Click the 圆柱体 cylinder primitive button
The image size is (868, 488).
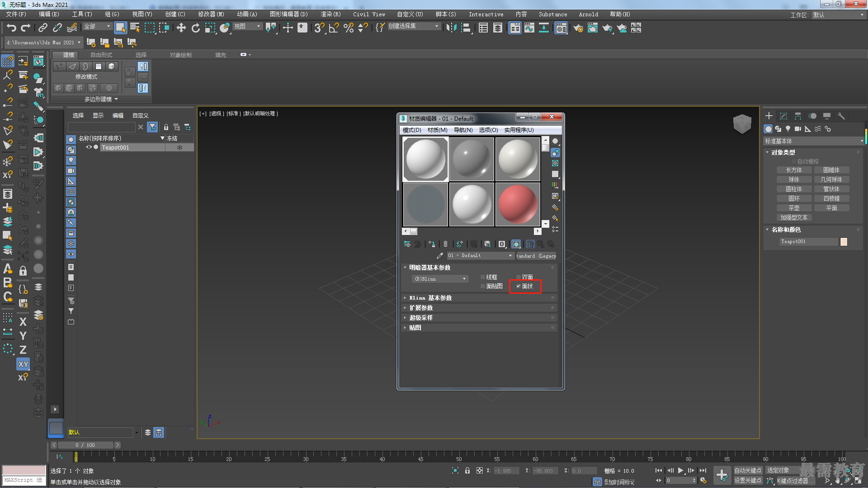pos(794,189)
